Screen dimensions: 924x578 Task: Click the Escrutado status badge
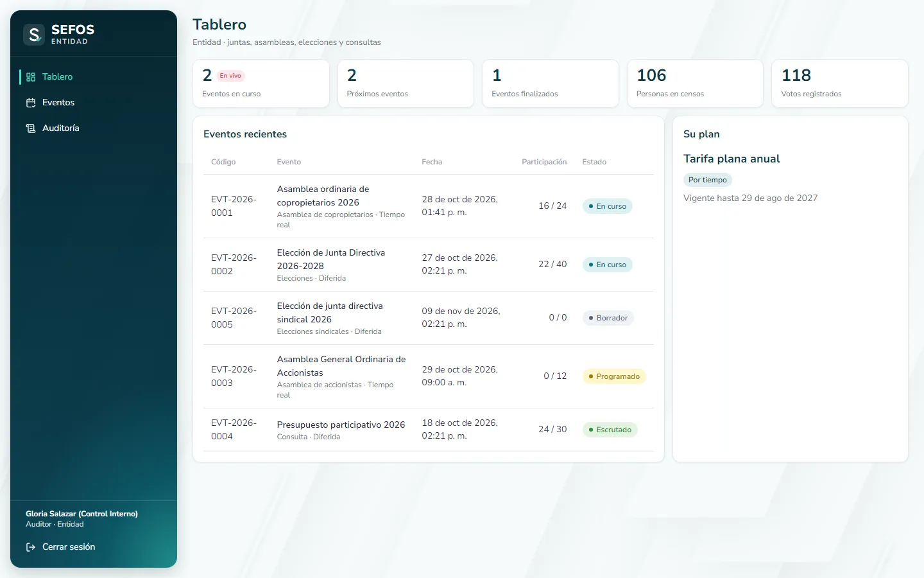610,430
